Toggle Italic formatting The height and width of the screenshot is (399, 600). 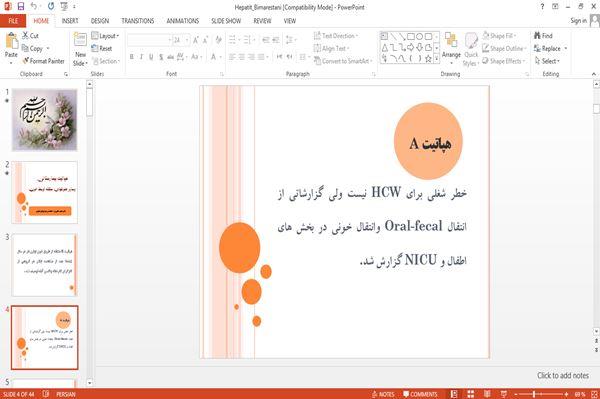coord(141,57)
